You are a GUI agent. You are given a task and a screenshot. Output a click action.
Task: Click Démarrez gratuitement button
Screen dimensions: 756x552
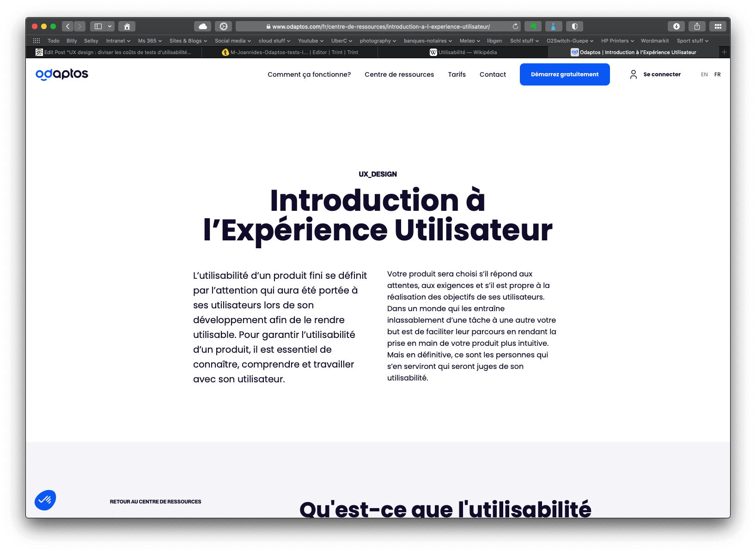[565, 74]
